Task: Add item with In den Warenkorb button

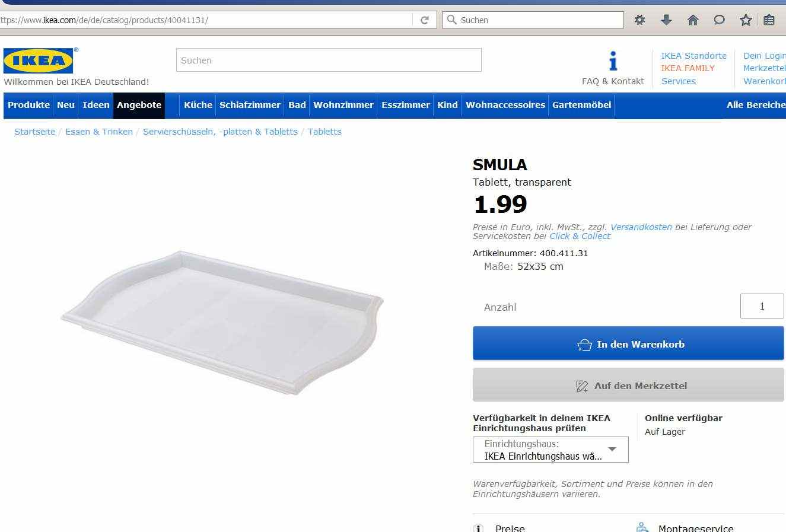Action: pos(628,343)
